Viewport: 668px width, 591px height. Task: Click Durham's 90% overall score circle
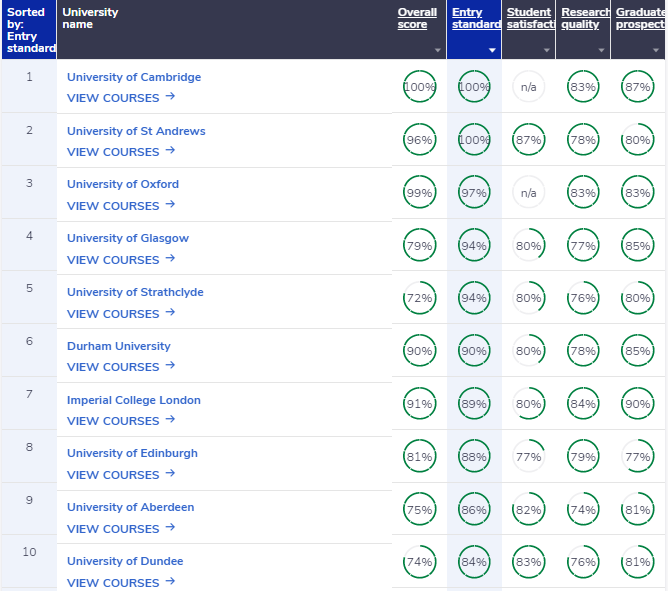point(420,351)
